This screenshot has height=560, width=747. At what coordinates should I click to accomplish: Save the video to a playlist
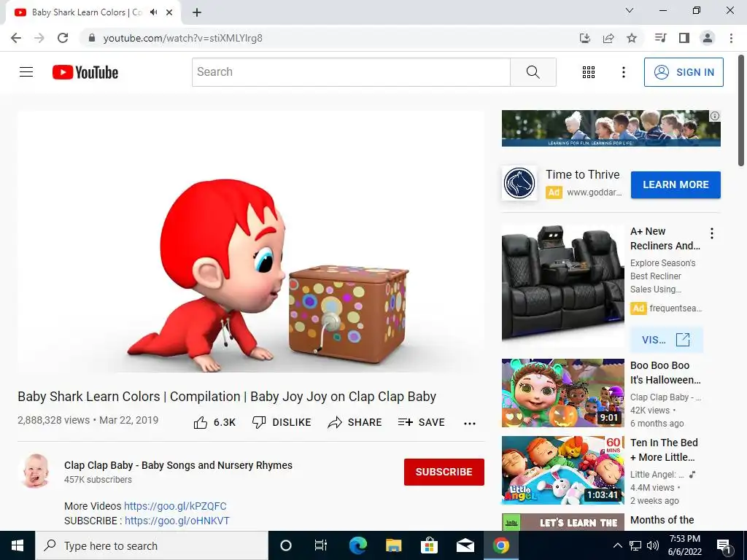421,422
